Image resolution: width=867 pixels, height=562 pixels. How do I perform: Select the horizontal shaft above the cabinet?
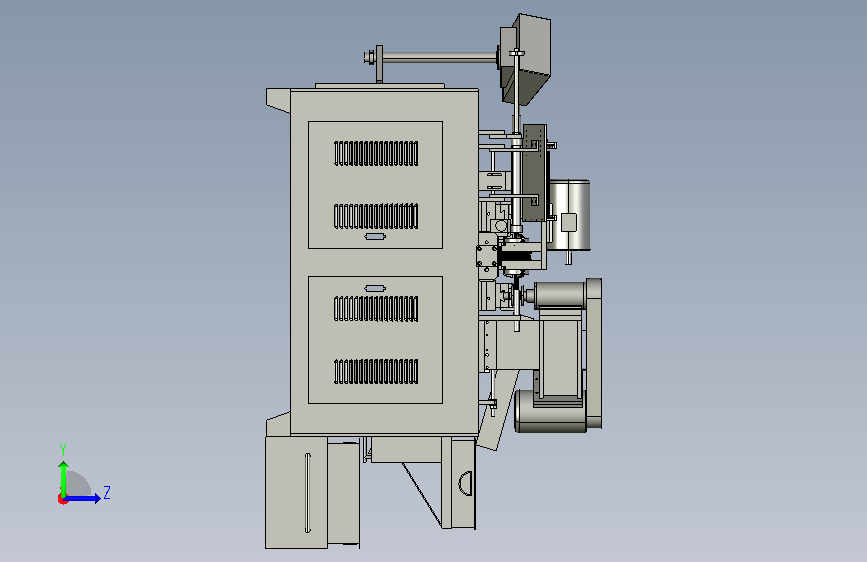(440, 57)
